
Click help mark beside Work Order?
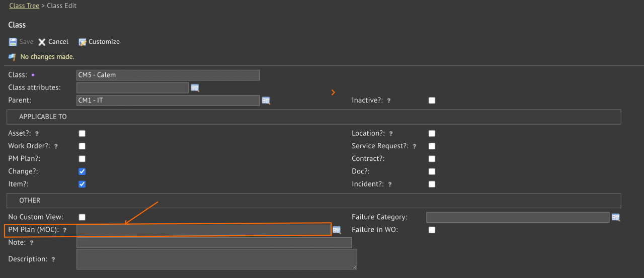[x=56, y=146]
